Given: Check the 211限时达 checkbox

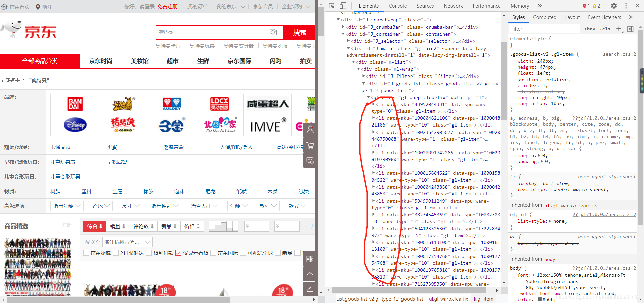Looking at the screenshot, I should 116,253.
